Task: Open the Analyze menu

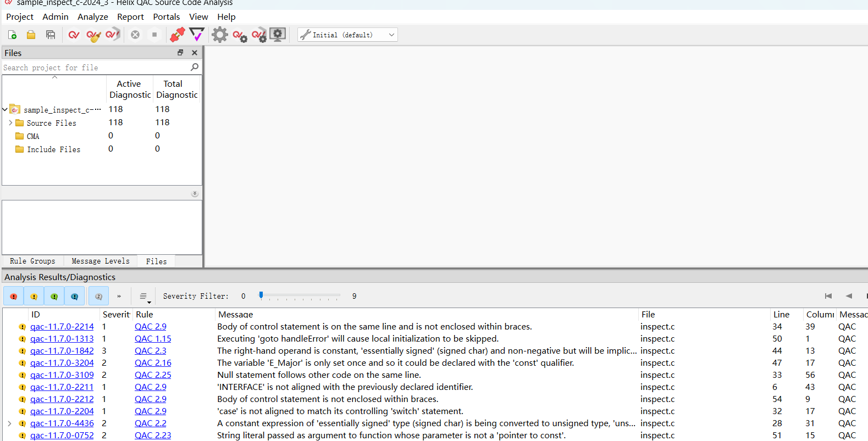Action: (92, 17)
